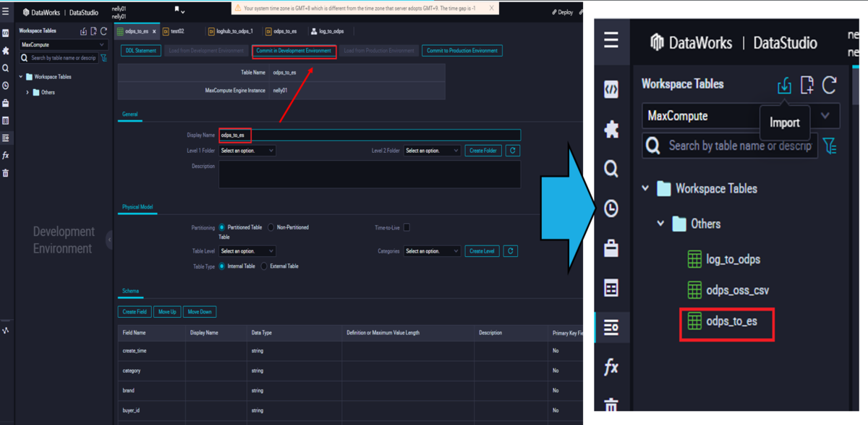The image size is (868, 425).
Task: Click the clock icon in the enlarged panel sidebar
Action: click(611, 209)
